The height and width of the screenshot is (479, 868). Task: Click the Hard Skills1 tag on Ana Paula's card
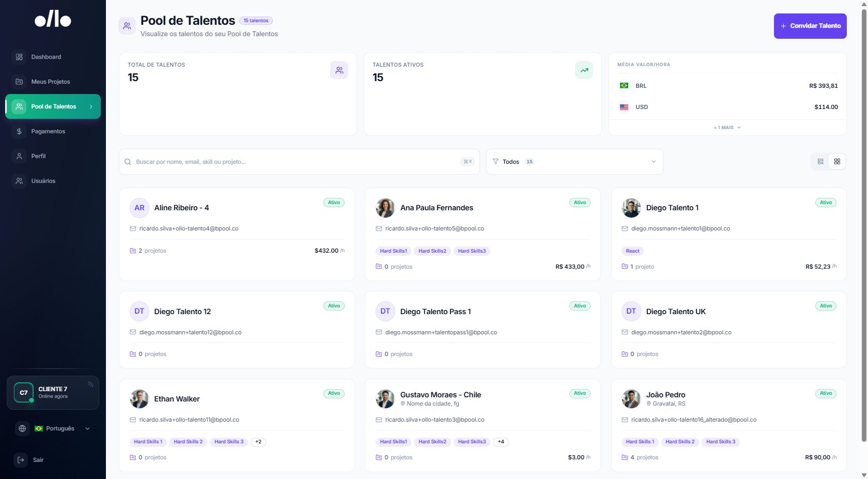pos(393,251)
